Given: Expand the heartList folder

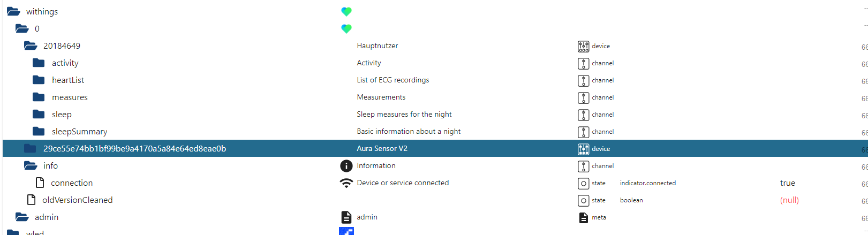Looking at the screenshot, I should click(39, 80).
